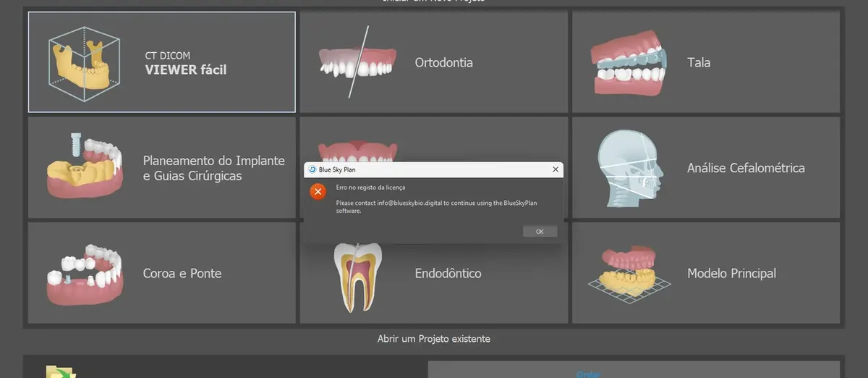Viewport: 868px width, 378px height.
Task: Choose the Ortodontia project label
Action: [444, 62]
